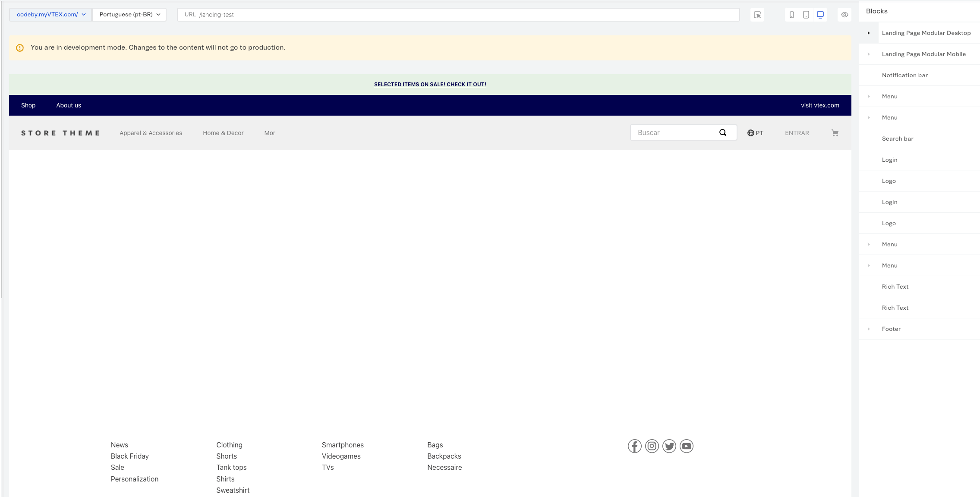Switch to mobile viewport icon
The width and height of the screenshot is (980, 497).
(791, 15)
